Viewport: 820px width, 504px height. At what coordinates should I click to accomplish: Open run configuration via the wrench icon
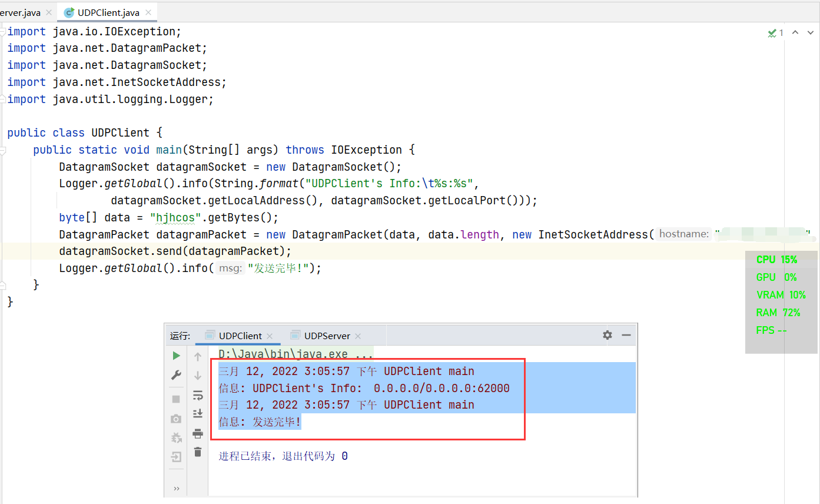pos(176,375)
